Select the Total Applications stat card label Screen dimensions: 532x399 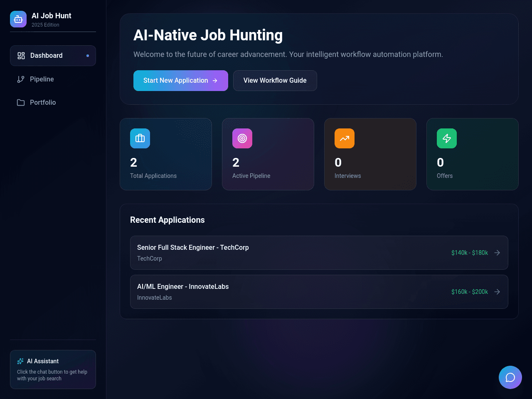[x=153, y=176]
